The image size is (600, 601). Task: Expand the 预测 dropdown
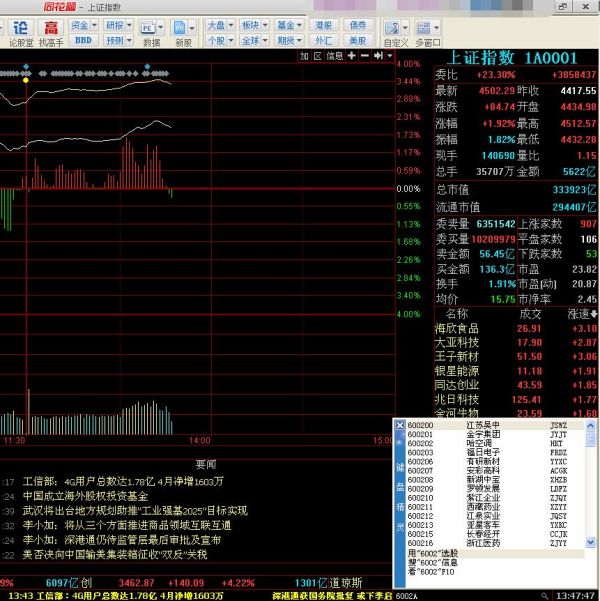tap(129, 40)
